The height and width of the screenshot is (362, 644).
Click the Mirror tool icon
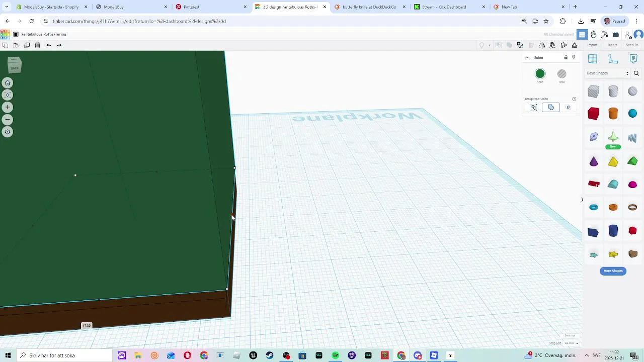(x=542, y=45)
